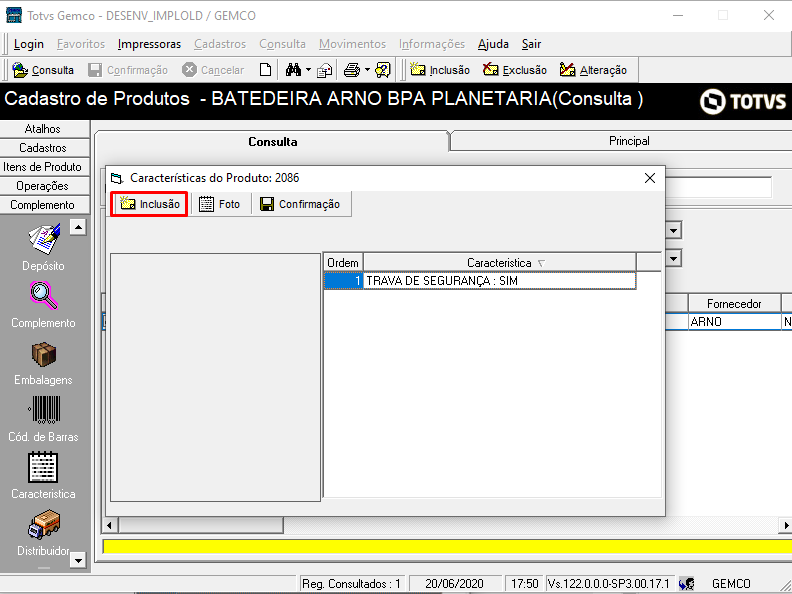Click the binoculars search icon
The height and width of the screenshot is (594, 792).
click(293, 70)
